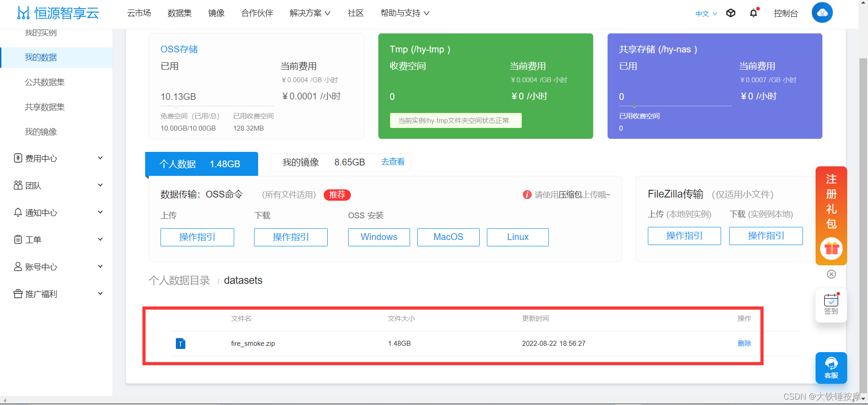
Task: Open the 控制台 console link
Action: (786, 13)
